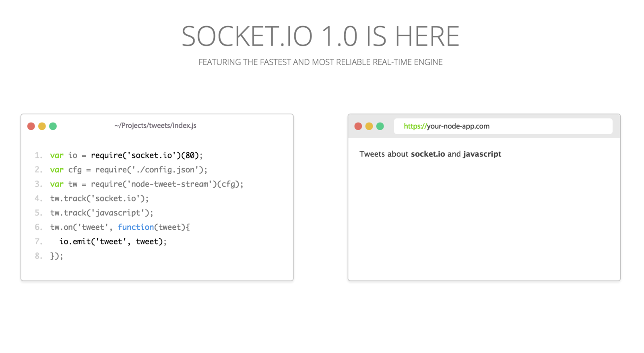Select the line tw.track('javascript')

(102, 213)
